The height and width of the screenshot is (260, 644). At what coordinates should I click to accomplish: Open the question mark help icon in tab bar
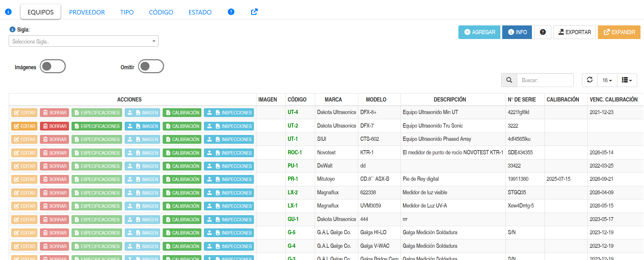point(231,12)
